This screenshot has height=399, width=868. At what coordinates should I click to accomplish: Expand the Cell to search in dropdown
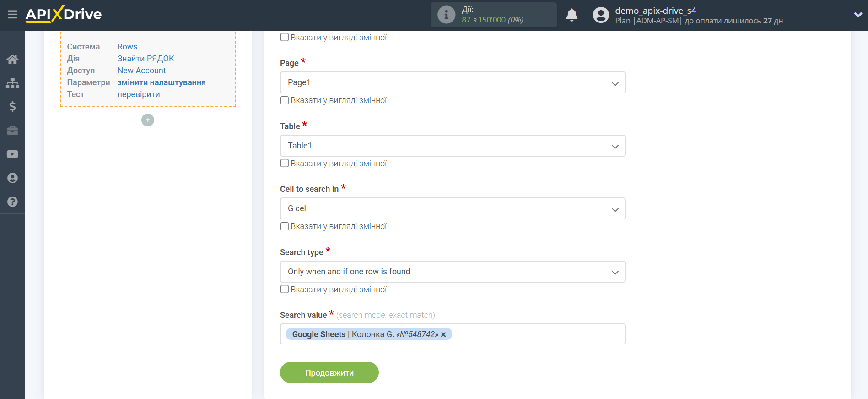(452, 208)
